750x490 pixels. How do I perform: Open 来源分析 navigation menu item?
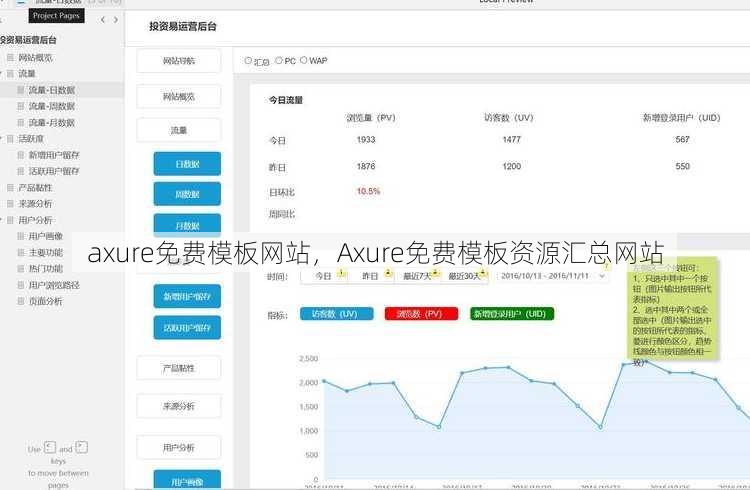(179, 406)
